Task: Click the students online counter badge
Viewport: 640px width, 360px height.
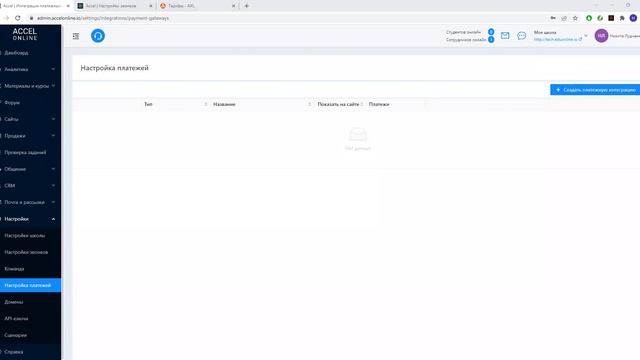Action: pyautogui.click(x=491, y=32)
